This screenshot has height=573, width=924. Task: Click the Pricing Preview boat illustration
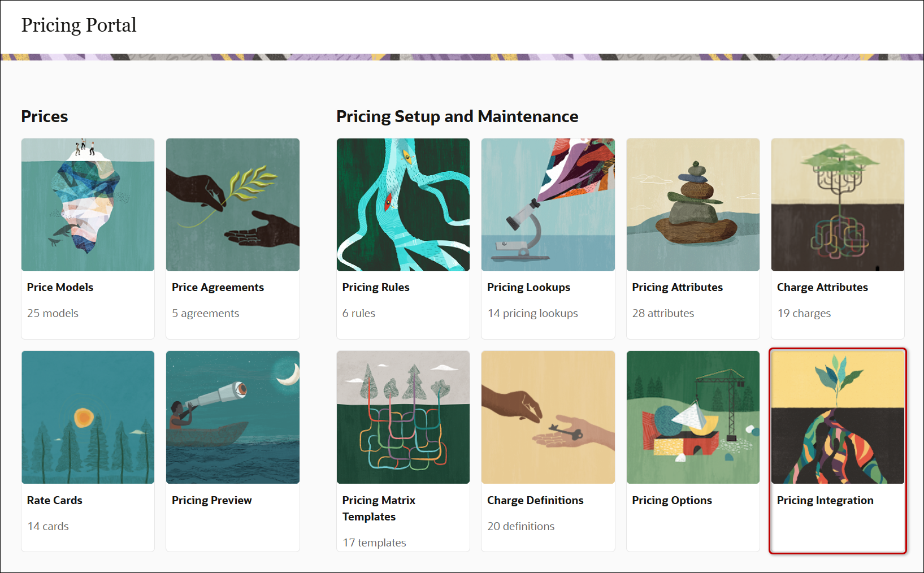(x=232, y=417)
